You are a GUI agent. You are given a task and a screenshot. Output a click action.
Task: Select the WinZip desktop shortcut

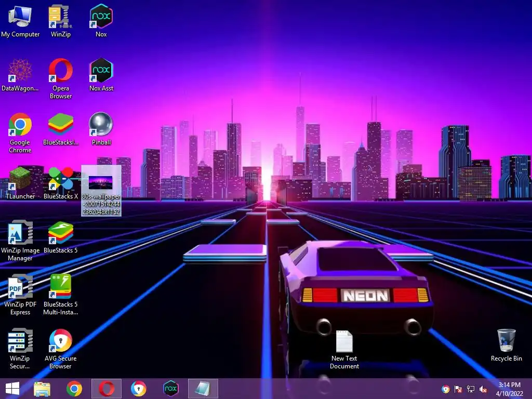click(60, 20)
